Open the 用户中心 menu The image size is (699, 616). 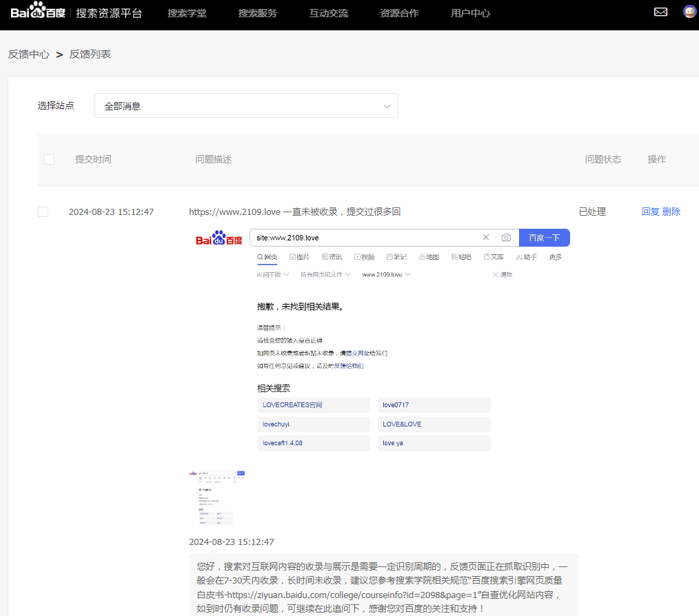(x=470, y=13)
